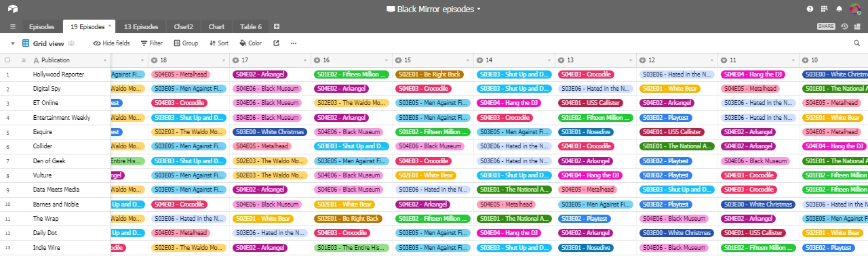Open the notifications bell
The height and width of the screenshot is (256, 868).
[839, 9]
